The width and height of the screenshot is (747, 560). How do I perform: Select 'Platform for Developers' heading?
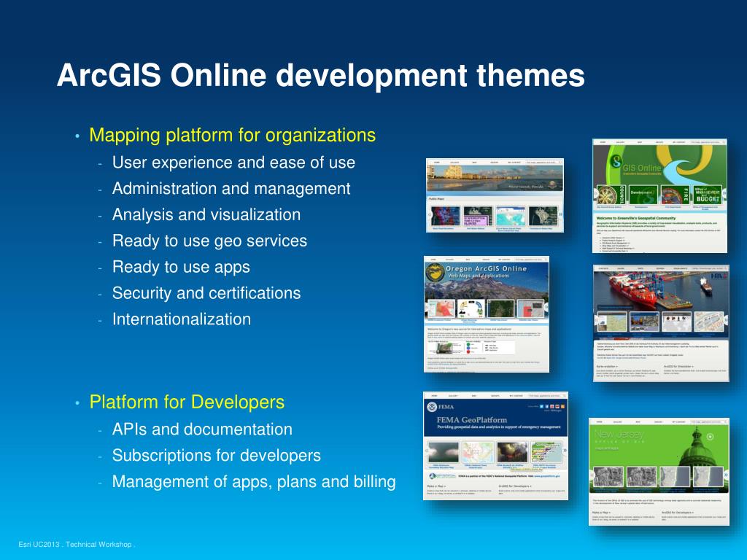187,402
